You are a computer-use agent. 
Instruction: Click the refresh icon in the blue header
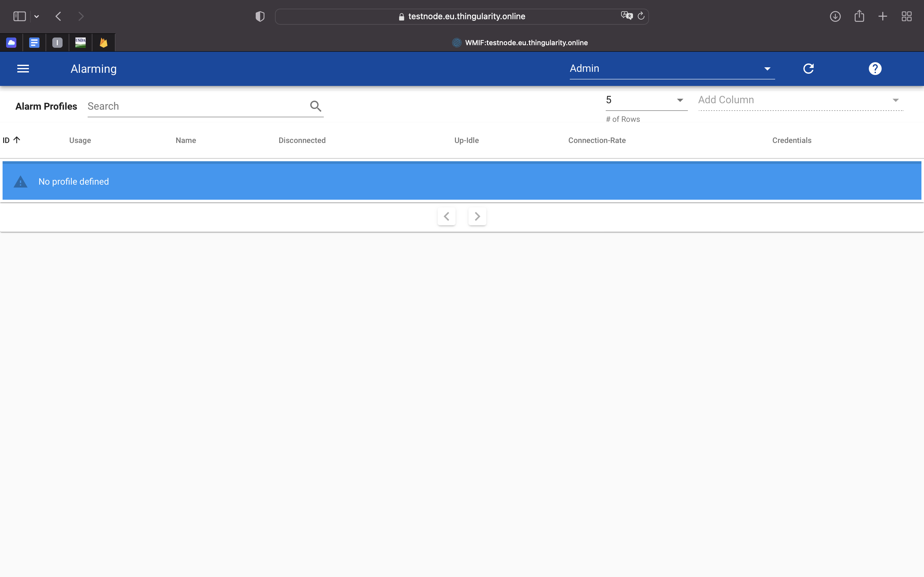[808, 69]
